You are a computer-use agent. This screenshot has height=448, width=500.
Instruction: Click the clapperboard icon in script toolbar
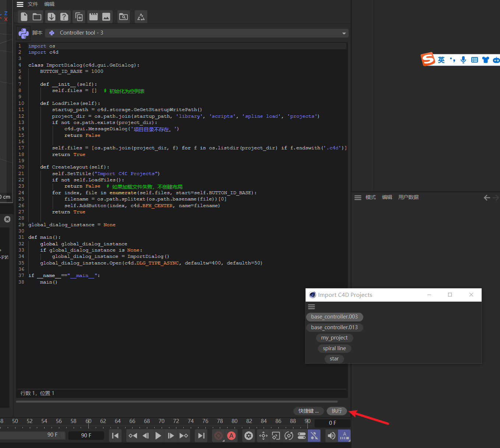tap(94, 17)
